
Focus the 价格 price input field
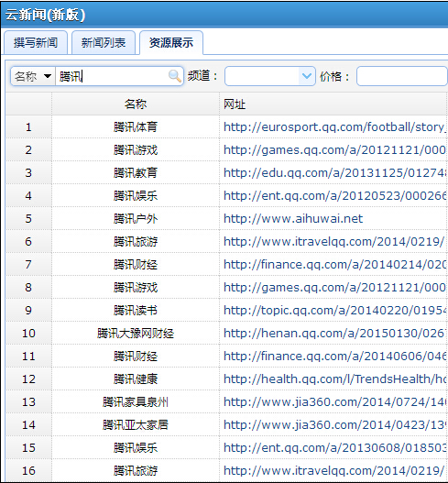(x=402, y=76)
